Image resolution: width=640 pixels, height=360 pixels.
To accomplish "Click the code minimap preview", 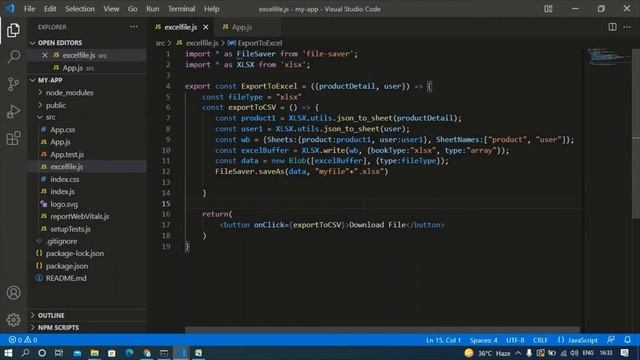I will [x=608, y=57].
